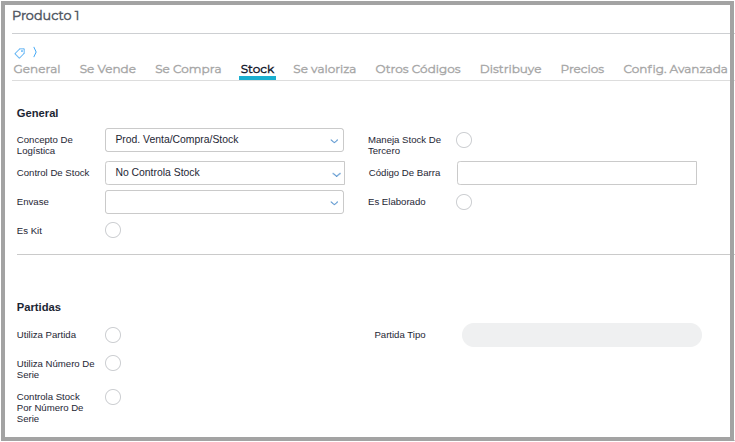Click the Partida Tipo field
This screenshot has width=735, height=442.
pyautogui.click(x=582, y=335)
